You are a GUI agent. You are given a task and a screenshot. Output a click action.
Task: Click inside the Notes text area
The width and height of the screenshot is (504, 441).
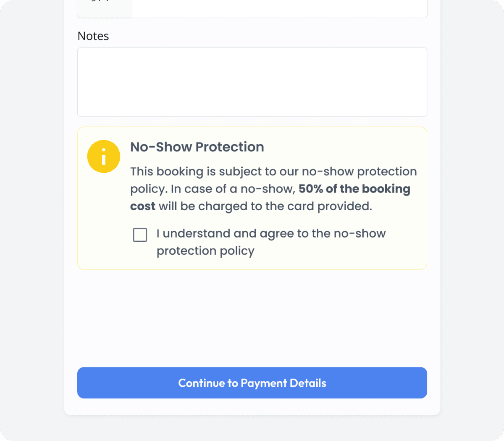click(x=252, y=82)
